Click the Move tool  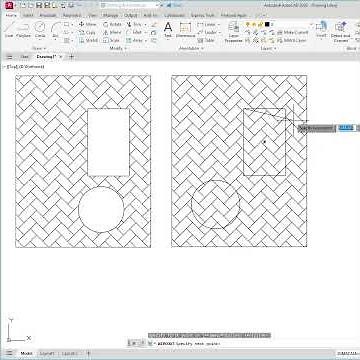(87, 24)
